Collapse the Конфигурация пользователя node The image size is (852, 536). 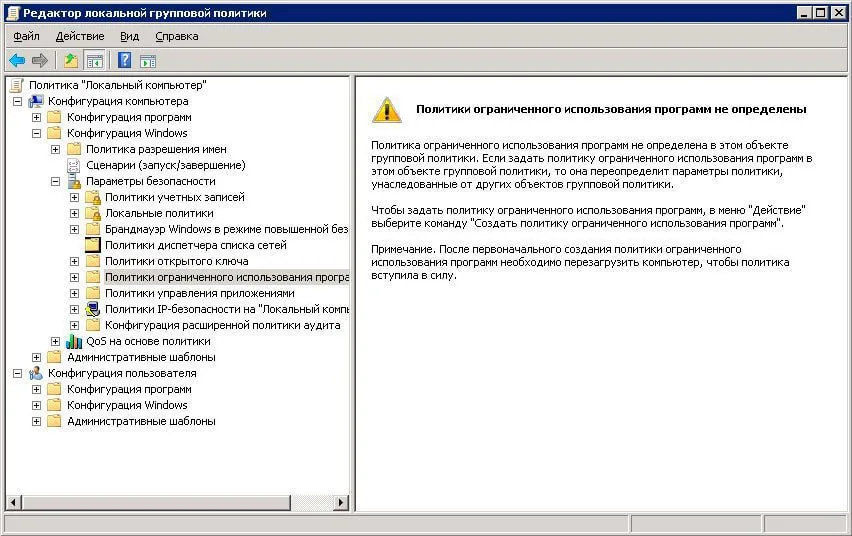click(x=17, y=373)
